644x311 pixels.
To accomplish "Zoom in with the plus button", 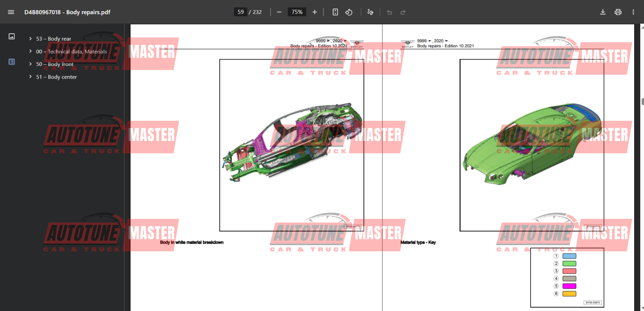I will [314, 12].
